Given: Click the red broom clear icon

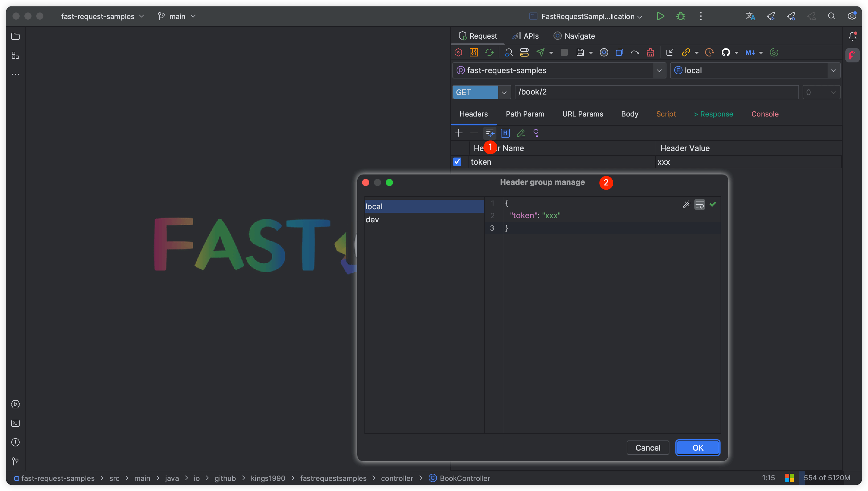Looking at the screenshot, I should click(x=650, y=52).
